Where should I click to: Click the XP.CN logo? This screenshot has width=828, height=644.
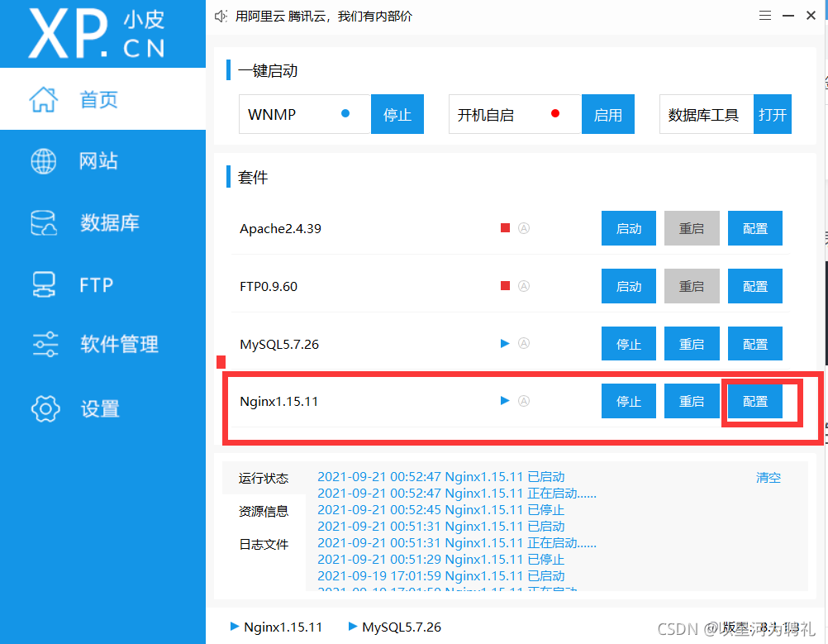98,33
